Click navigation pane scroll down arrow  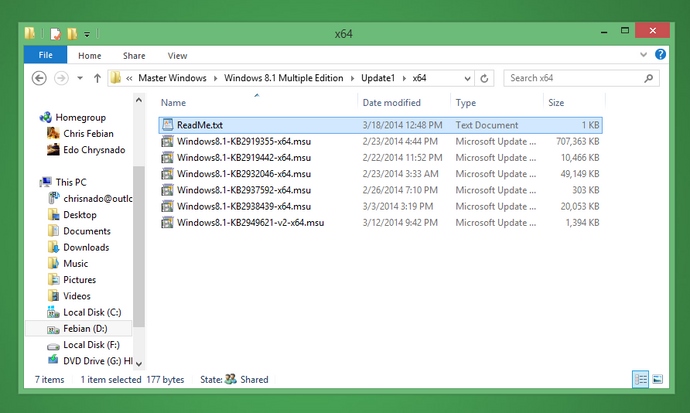(139, 364)
